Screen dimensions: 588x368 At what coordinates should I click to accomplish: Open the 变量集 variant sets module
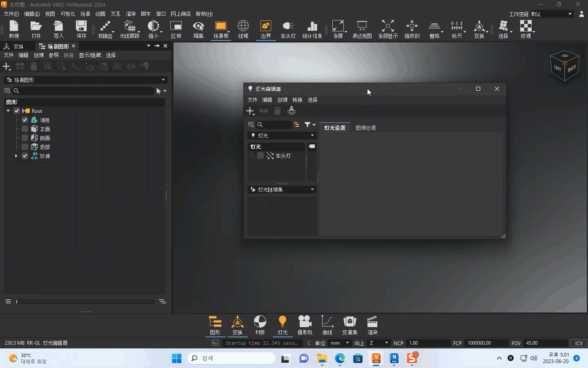350,325
